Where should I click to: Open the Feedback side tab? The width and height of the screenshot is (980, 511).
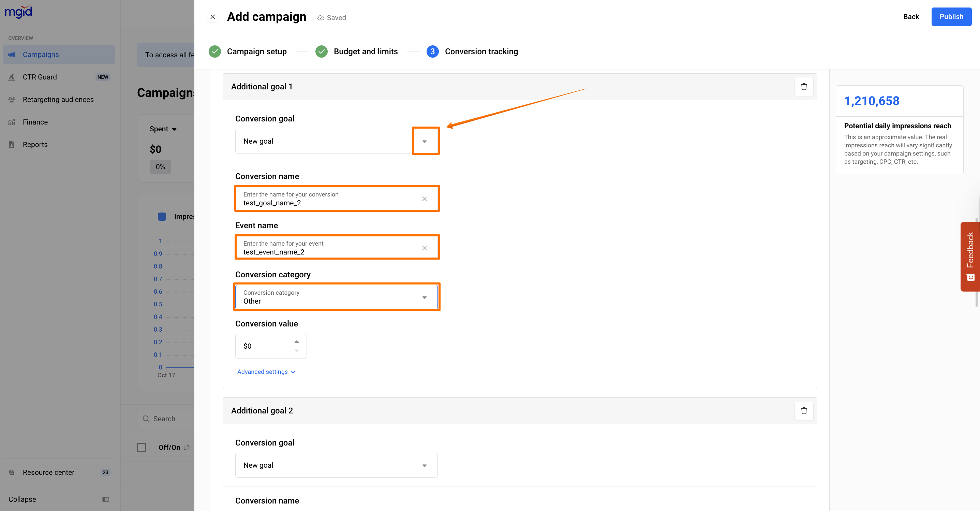click(970, 256)
